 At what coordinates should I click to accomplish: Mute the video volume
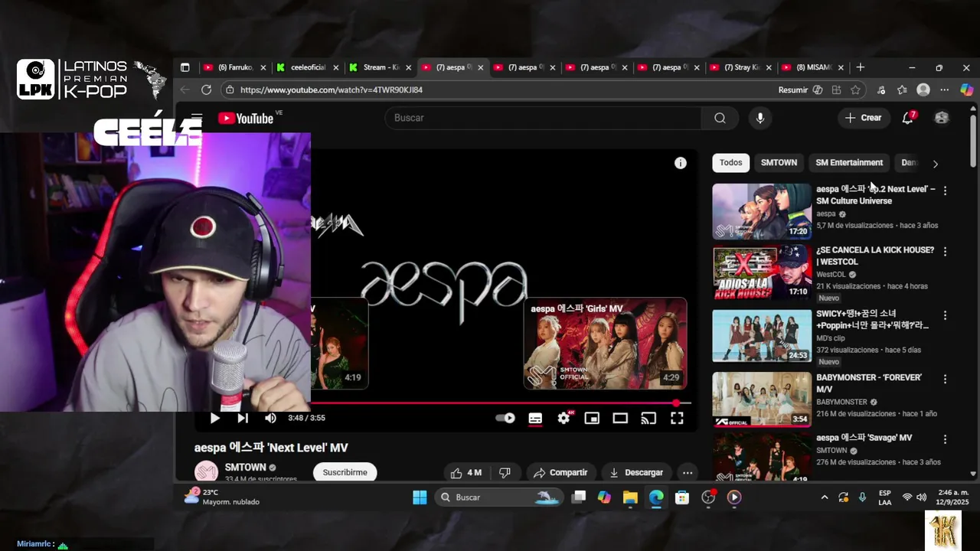270,418
